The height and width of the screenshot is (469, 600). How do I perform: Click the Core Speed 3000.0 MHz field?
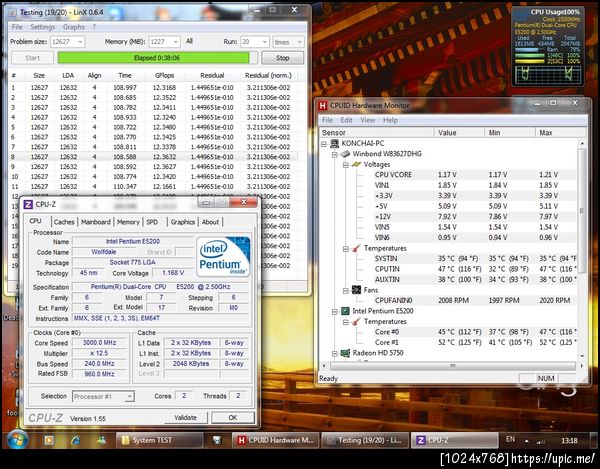(99, 343)
